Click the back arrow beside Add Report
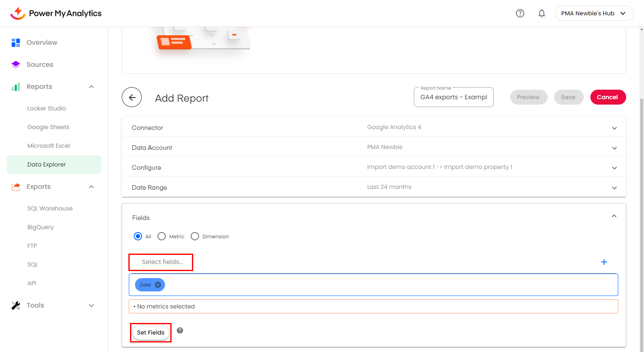 tap(132, 98)
